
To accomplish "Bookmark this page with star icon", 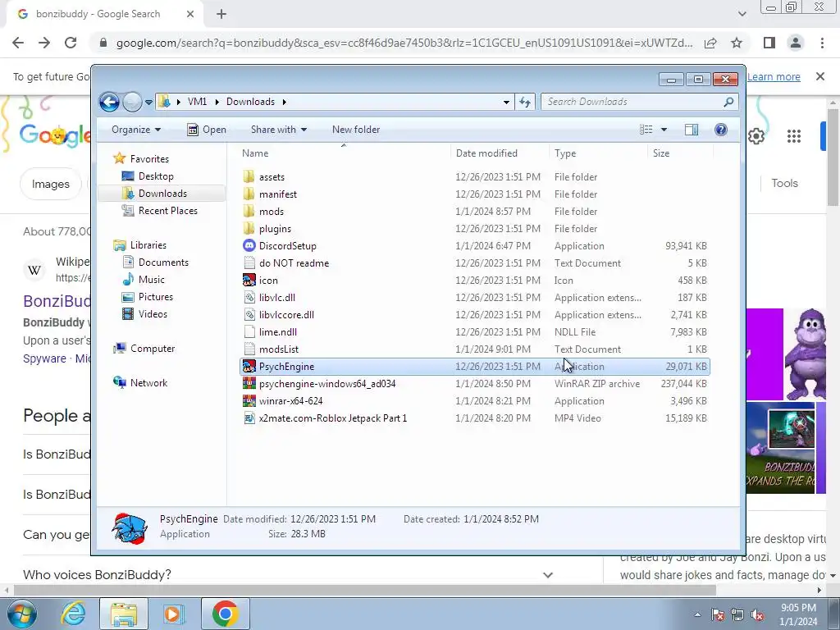I will 737,43.
